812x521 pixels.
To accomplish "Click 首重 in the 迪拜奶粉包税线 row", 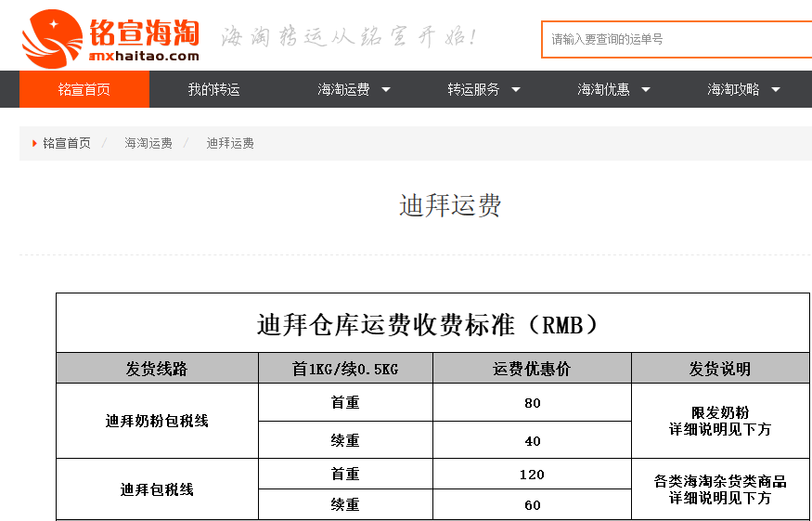I will click(x=345, y=403).
